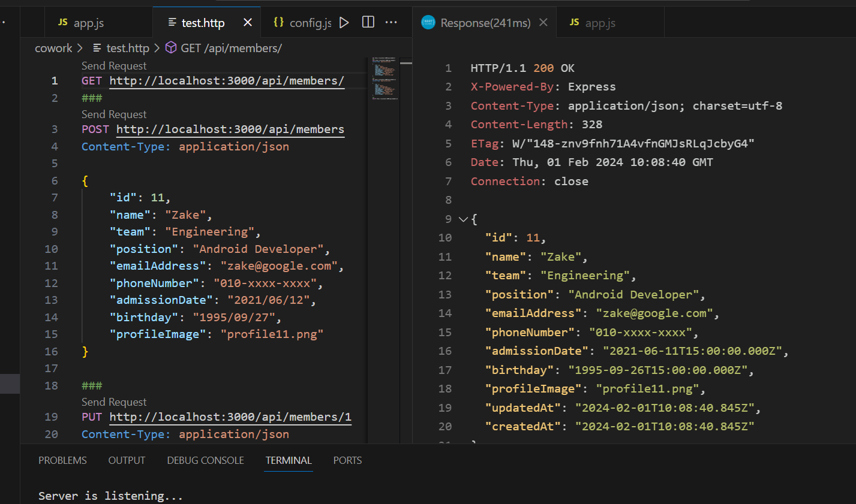Screen dimensions: 856x504
Task: Open the POST localhost members URL link
Action: (x=230, y=129)
